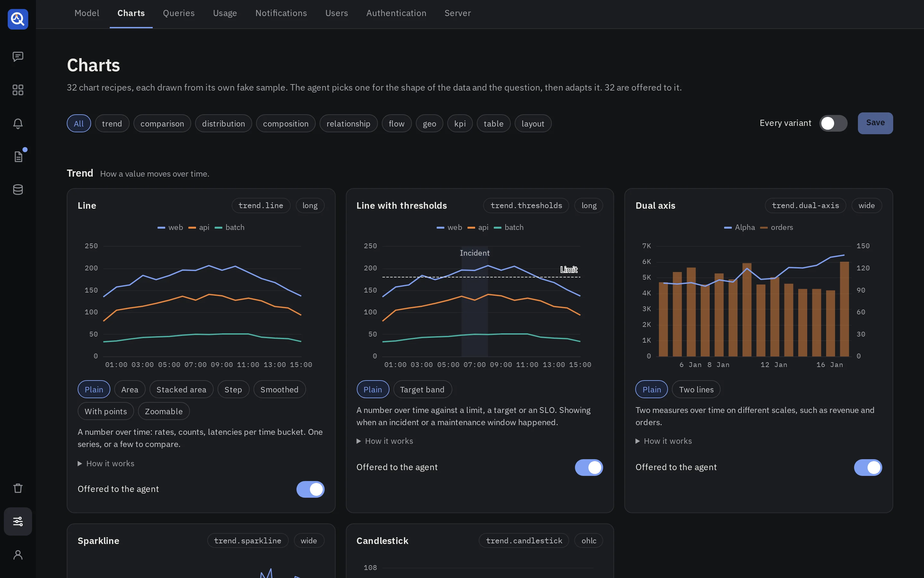Filter charts by composition

pos(286,124)
